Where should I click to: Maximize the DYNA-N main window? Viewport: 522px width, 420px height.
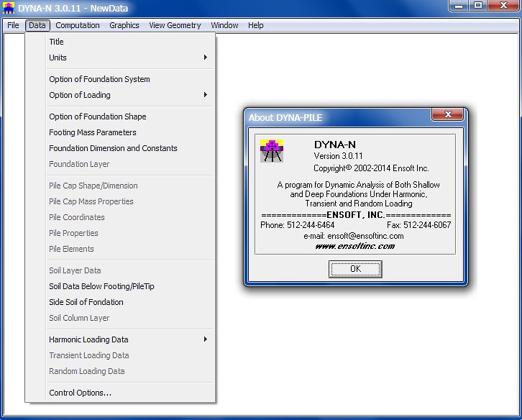tap(478, 6)
